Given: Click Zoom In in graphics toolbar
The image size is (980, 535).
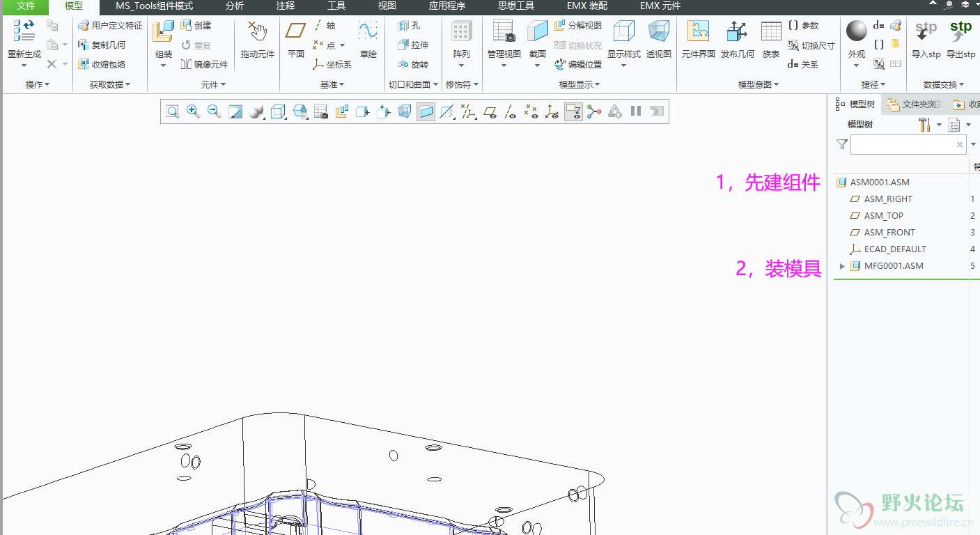Looking at the screenshot, I should (193, 111).
